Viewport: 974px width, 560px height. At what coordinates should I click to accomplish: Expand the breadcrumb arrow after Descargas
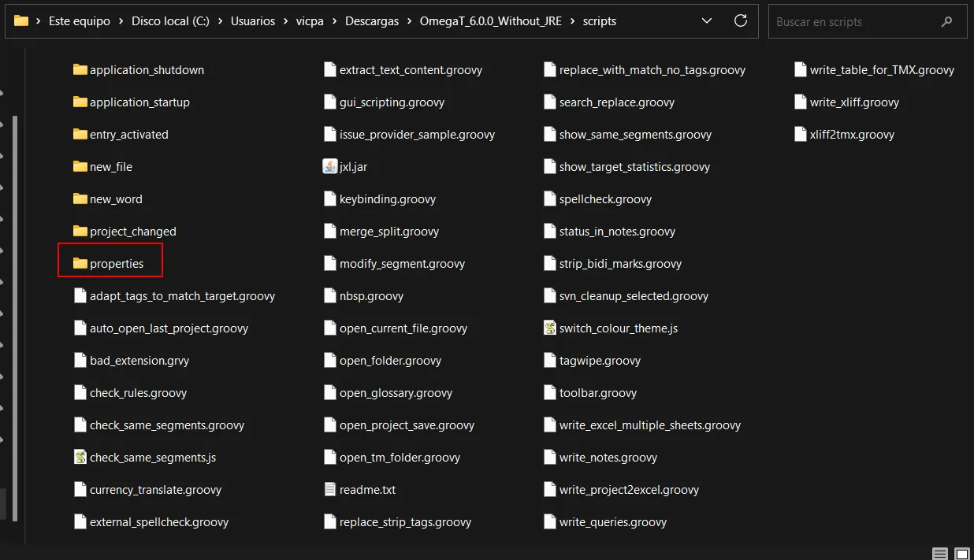411,21
